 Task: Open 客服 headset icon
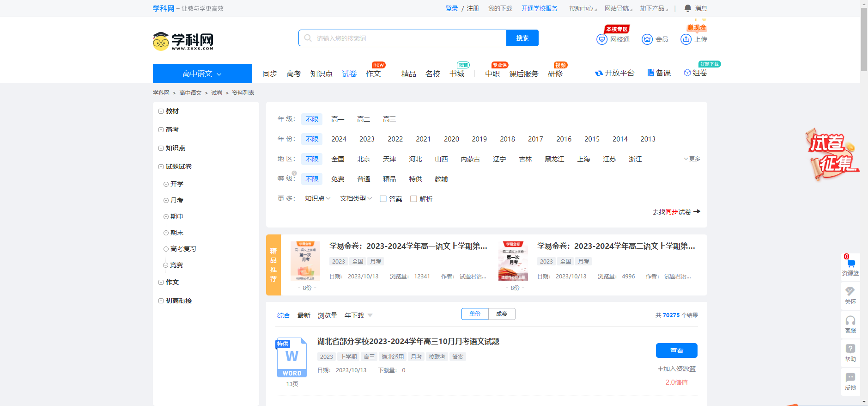850,320
